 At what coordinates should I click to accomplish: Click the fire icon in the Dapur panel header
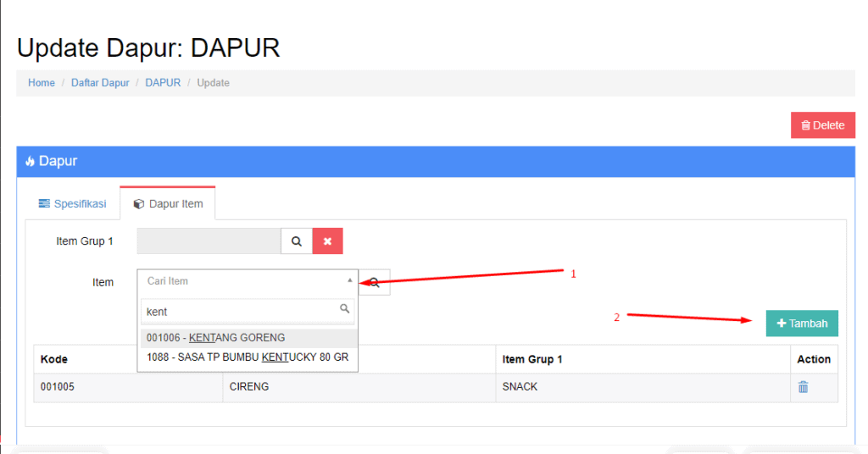[30, 161]
